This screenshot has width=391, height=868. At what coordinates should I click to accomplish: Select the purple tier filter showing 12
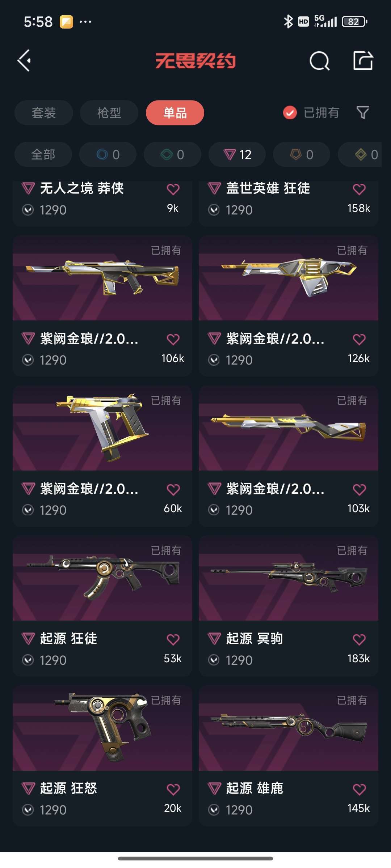pyautogui.click(x=237, y=154)
